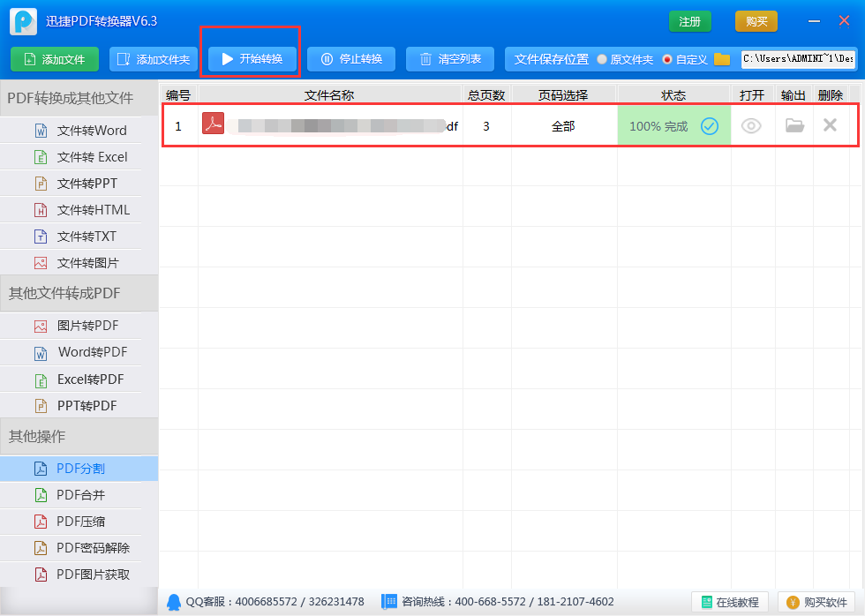Click the yellow folder browse icon
Viewport: 865px width, 616px height.
point(722,59)
